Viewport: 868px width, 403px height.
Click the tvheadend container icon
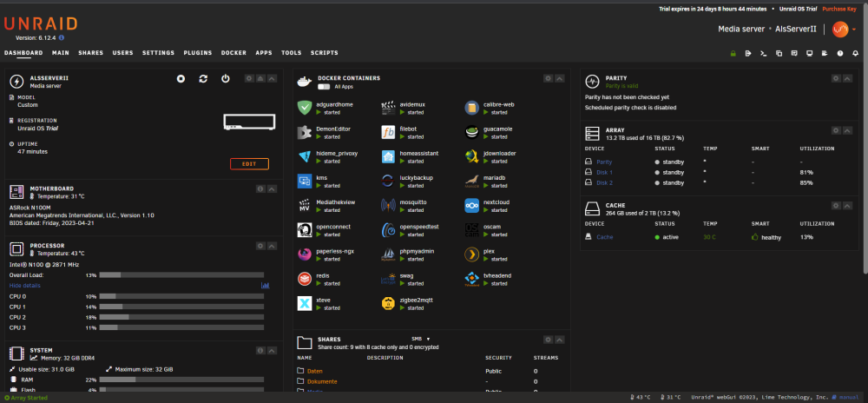(471, 279)
